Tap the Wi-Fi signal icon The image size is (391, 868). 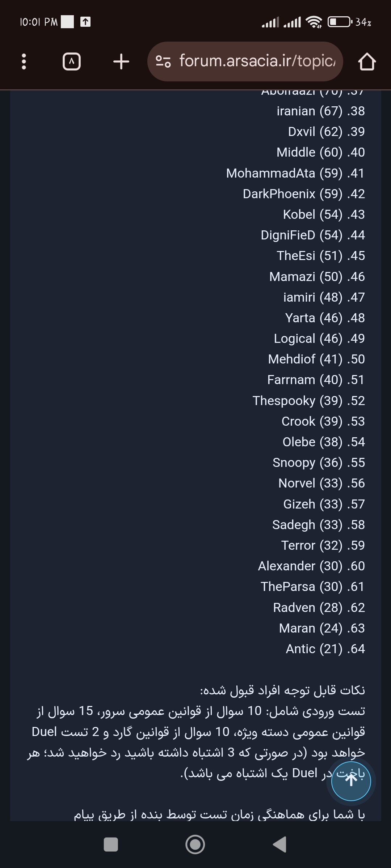[314, 22]
